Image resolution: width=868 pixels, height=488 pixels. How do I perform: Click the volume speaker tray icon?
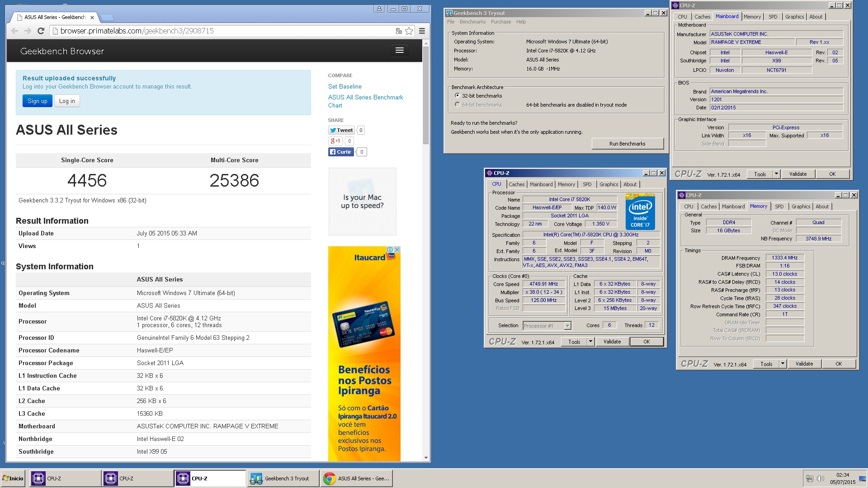(x=820, y=479)
